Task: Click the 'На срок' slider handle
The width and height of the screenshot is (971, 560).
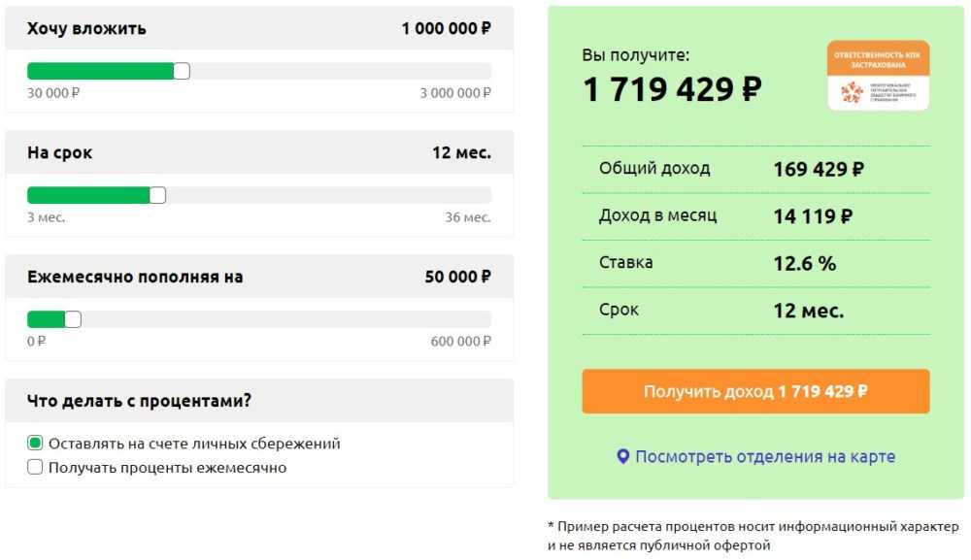Action: [157, 195]
